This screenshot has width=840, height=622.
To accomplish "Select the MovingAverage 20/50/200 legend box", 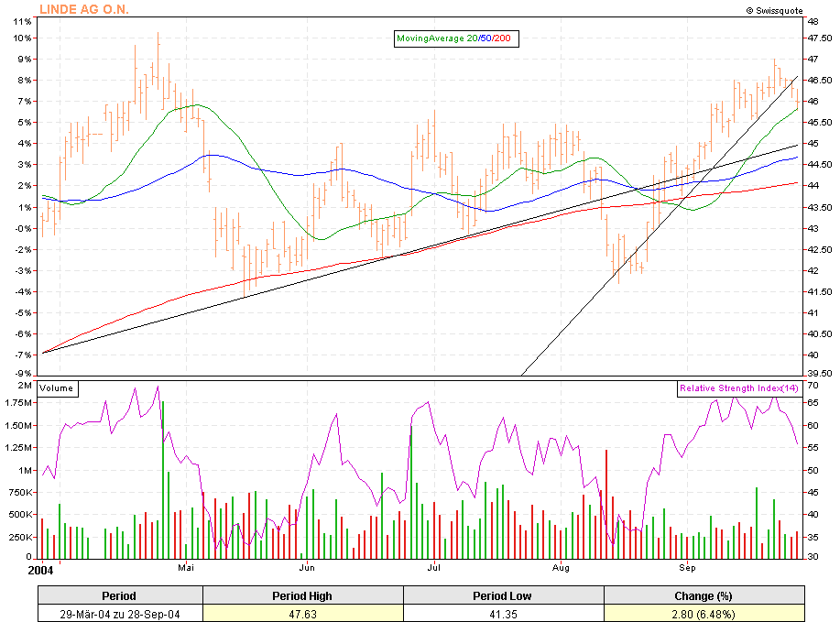I will [x=453, y=38].
